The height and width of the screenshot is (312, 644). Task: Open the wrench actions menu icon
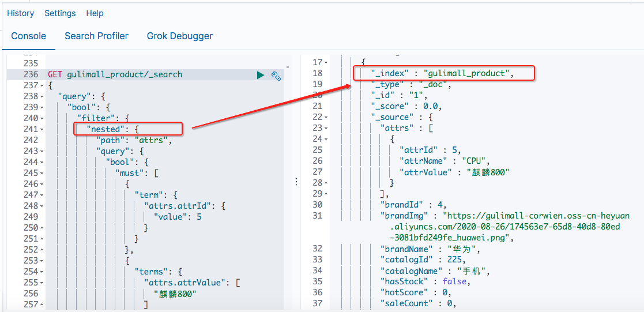click(x=276, y=75)
